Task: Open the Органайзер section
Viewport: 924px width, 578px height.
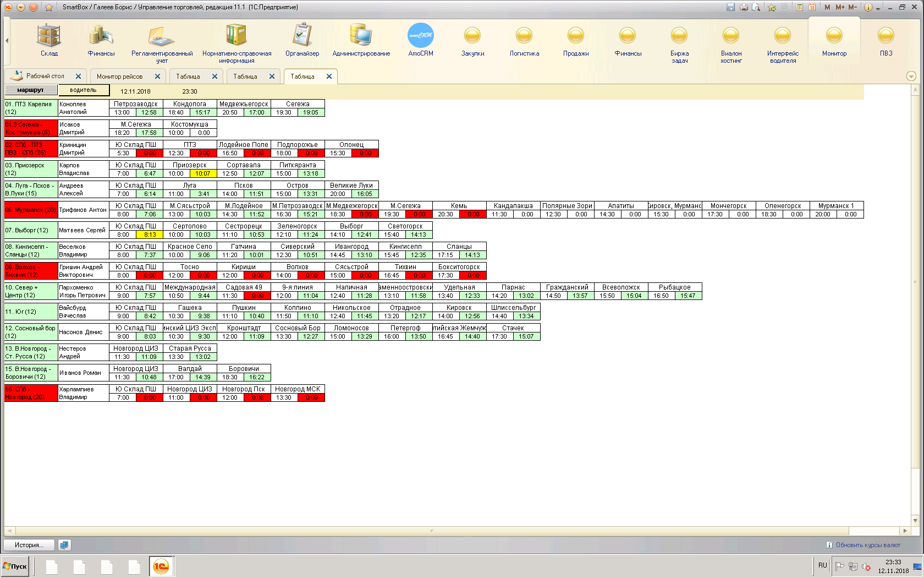Action: pyautogui.click(x=302, y=40)
